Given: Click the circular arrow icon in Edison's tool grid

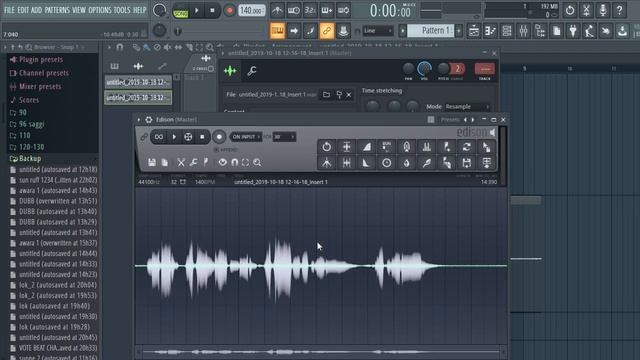Looking at the screenshot, I should pos(327,147).
